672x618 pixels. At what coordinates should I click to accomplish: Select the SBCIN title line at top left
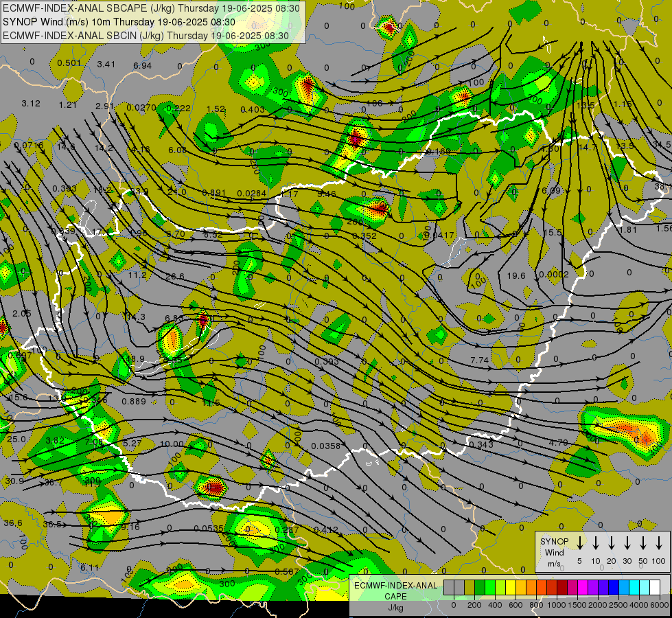[x=146, y=36]
